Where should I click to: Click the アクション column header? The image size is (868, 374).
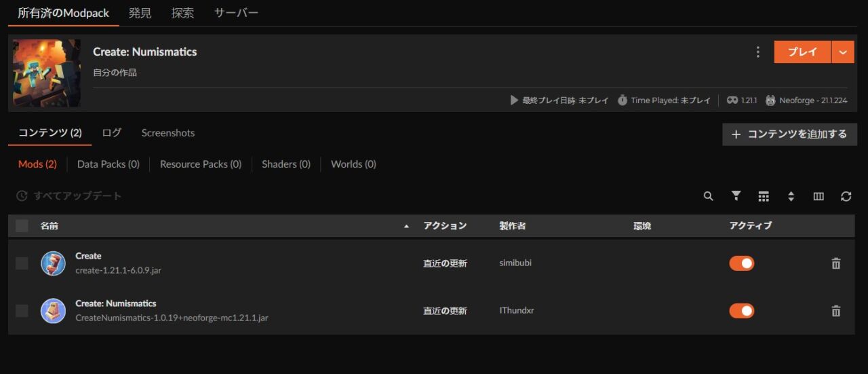(x=445, y=226)
